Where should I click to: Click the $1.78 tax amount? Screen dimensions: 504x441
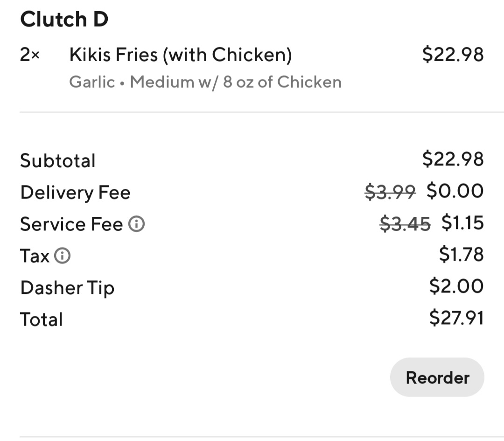[x=461, y=255]
